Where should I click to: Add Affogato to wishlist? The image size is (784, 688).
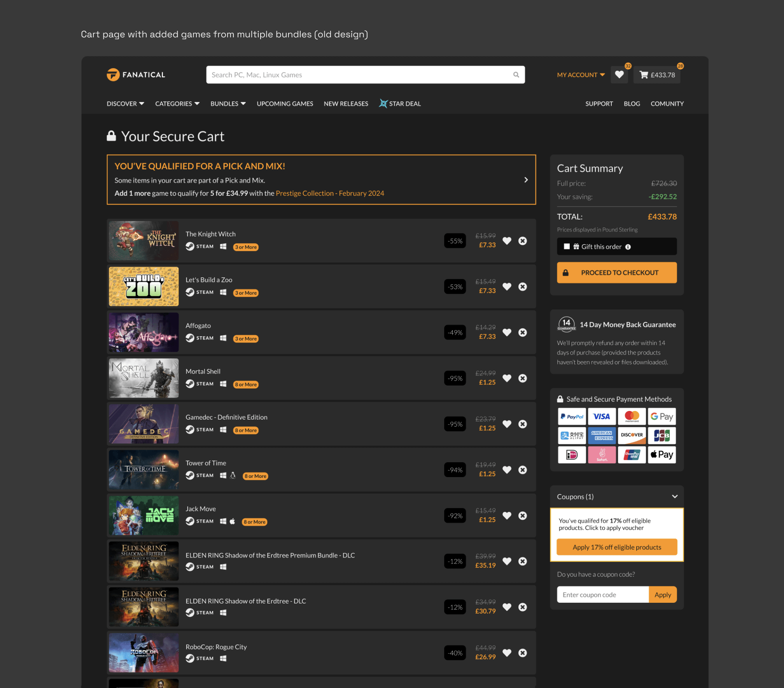pyautogui.click(x=507, y=332)
